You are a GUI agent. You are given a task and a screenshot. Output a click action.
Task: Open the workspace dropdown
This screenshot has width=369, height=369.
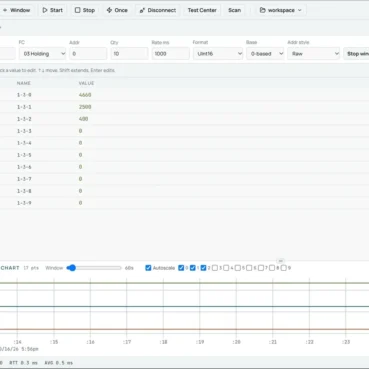coord(281,10)
